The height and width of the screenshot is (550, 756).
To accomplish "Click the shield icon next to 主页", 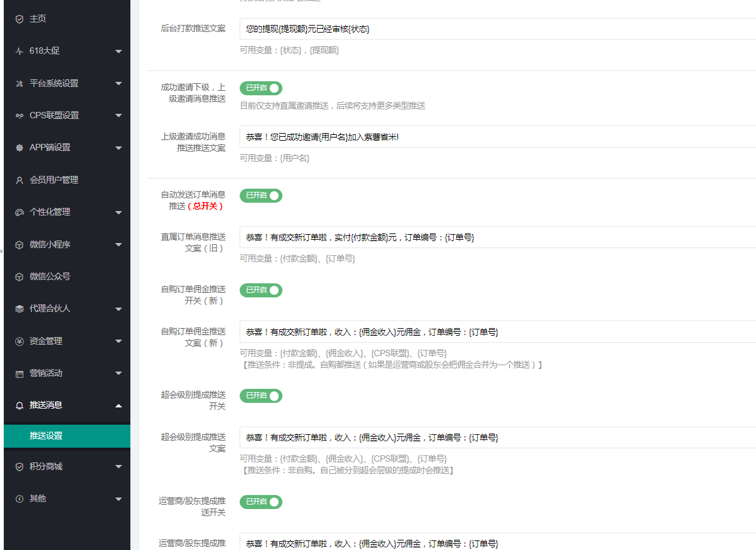I will (x=19, y=19).
